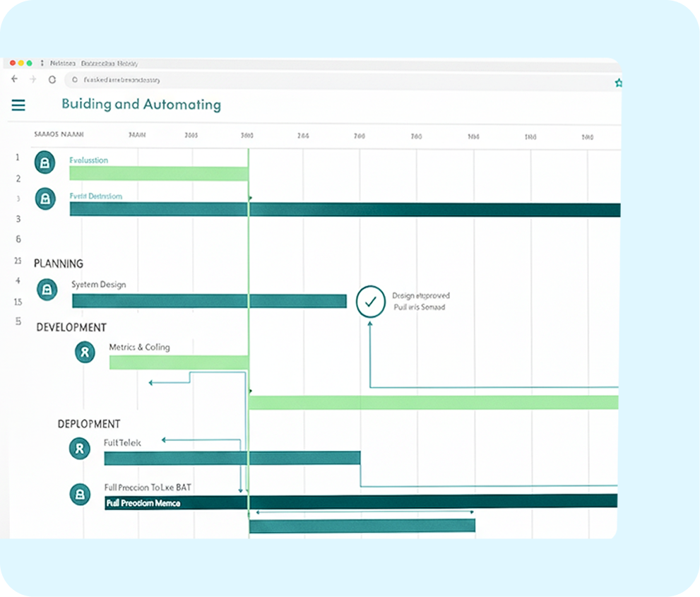Click the browser back arrow

15,79
